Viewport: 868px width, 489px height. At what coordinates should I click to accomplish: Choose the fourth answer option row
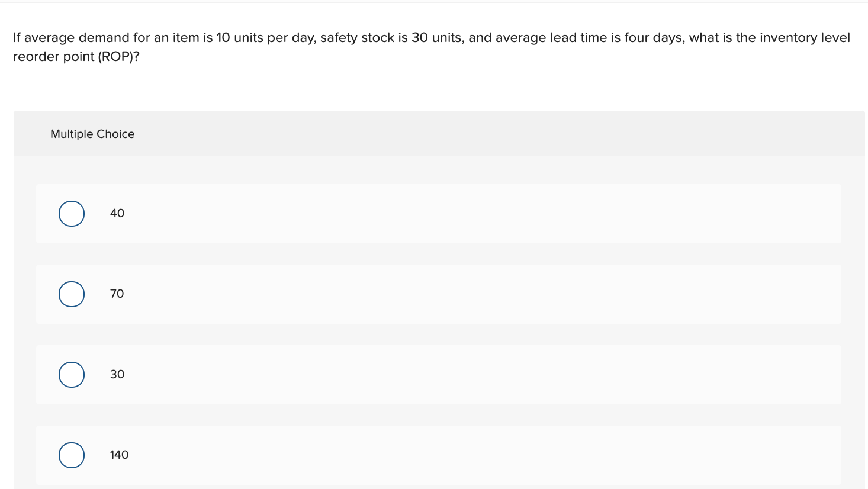(x=414, y=455)
